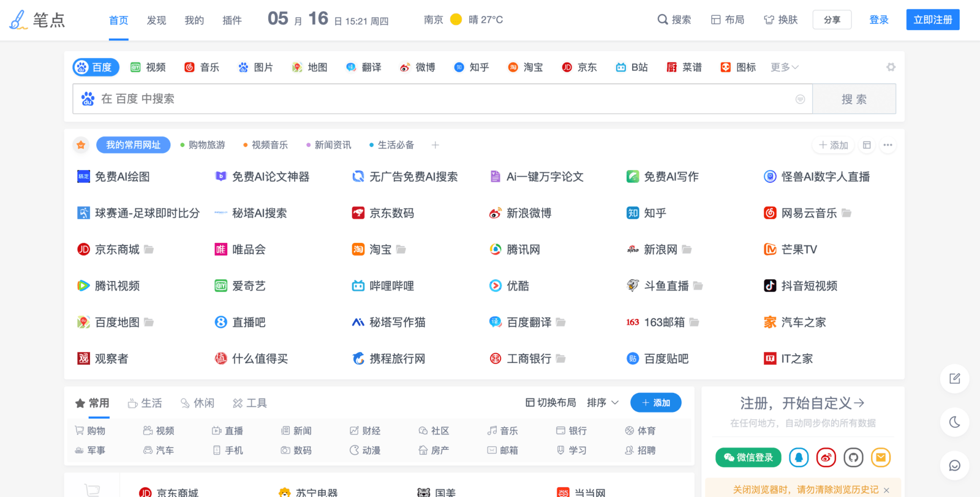980x497 pixels.
Task: Switch to 生活必备 bookmark tab
Action: click(x=392, y=145)
